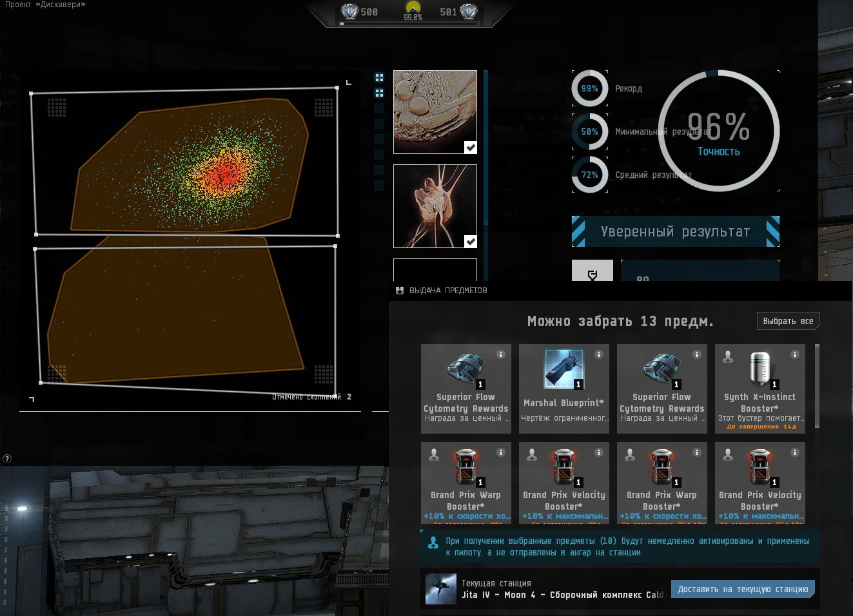853x616 pixels.
Task: Click first Grand Prix Velocity Booster icon
Action: [564, 467]
